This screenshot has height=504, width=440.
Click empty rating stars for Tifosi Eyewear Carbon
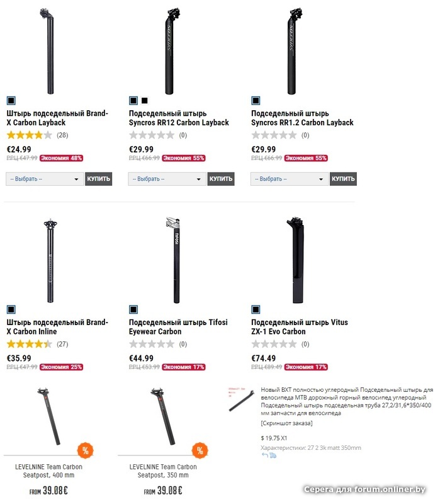[x=152, y=344]
